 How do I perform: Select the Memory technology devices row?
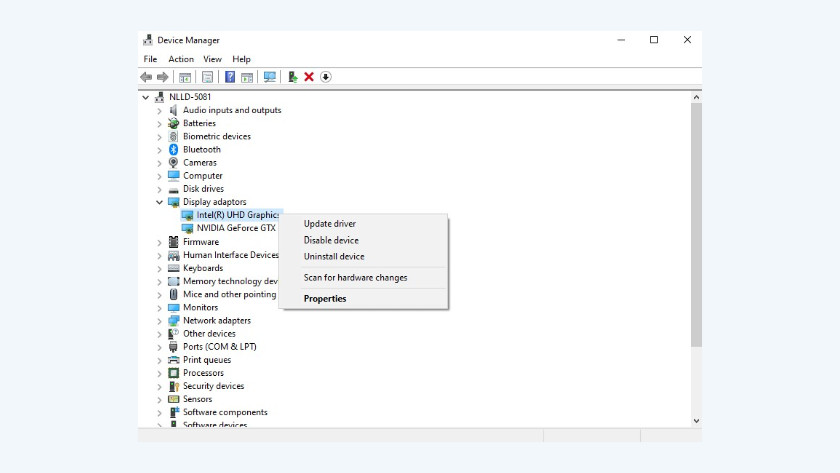pos(230,281)
